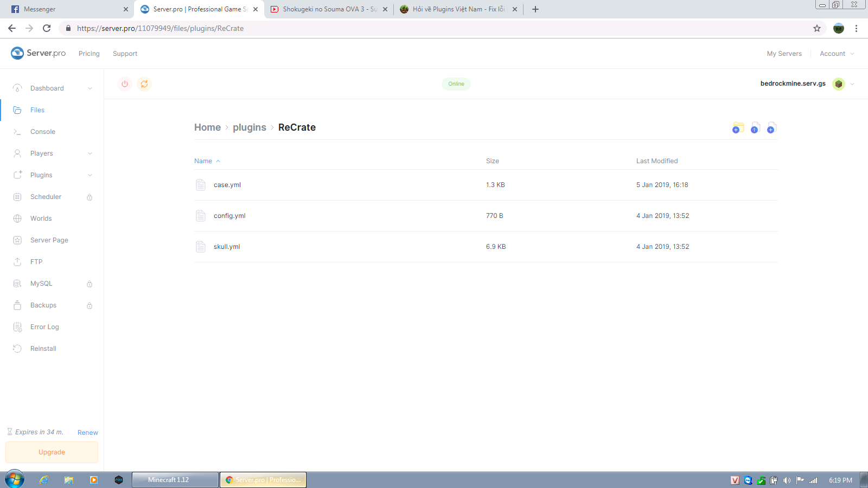Sort files by the Name column
Image resolution: width=868 pixels, height=488 pixels.
(x=207, y=161)
